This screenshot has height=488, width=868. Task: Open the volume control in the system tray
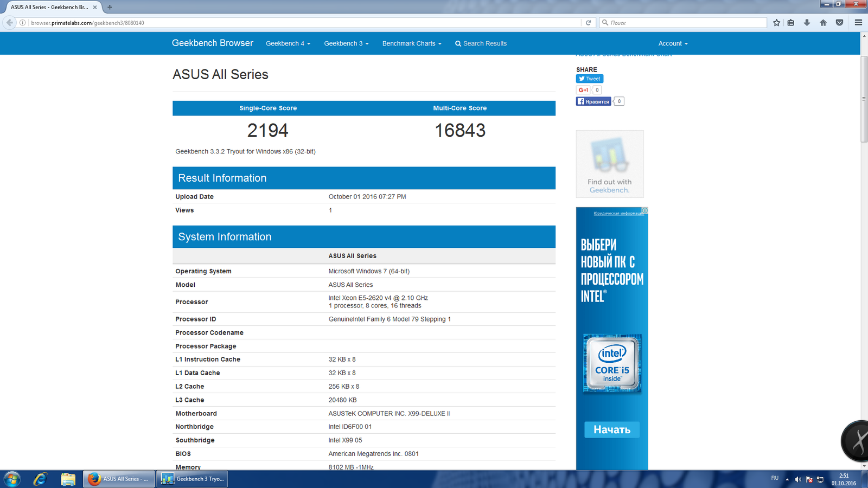798,479
